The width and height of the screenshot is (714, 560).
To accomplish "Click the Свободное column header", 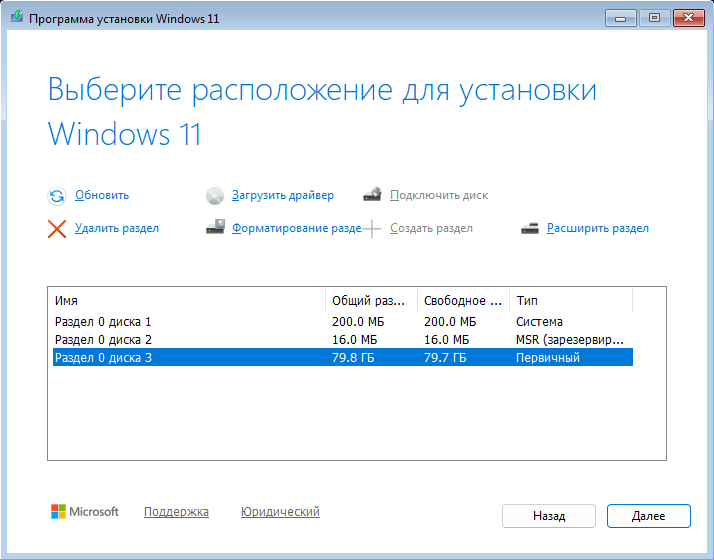I will tap(464, 300).
